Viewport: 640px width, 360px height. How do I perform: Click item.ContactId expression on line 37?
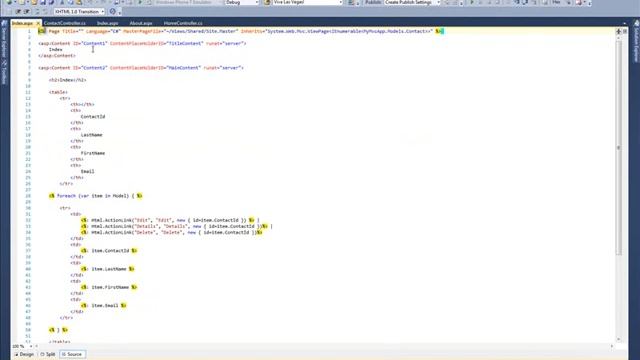[x=109, y=251]
